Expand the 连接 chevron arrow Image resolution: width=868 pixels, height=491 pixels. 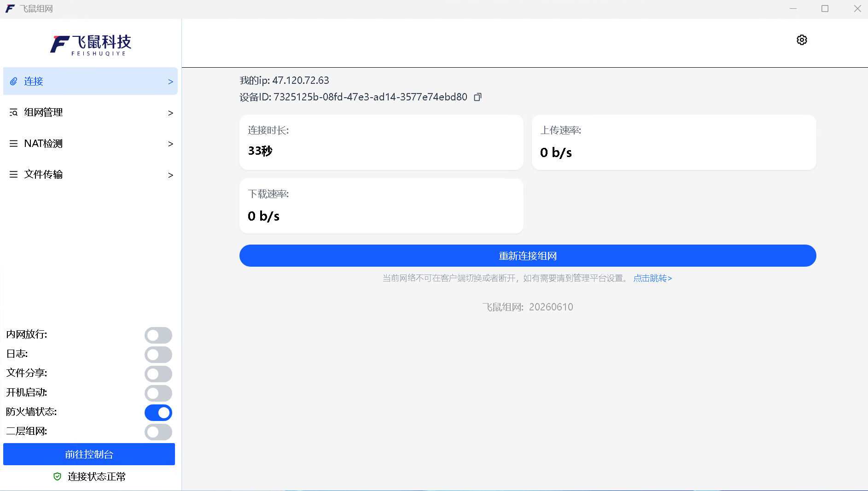point(170,82)
